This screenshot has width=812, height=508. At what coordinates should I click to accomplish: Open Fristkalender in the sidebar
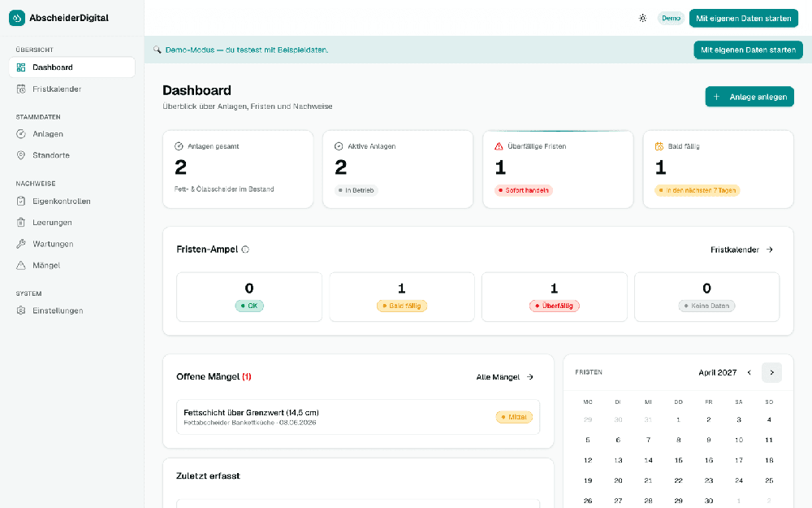click(x=72, y=89)
